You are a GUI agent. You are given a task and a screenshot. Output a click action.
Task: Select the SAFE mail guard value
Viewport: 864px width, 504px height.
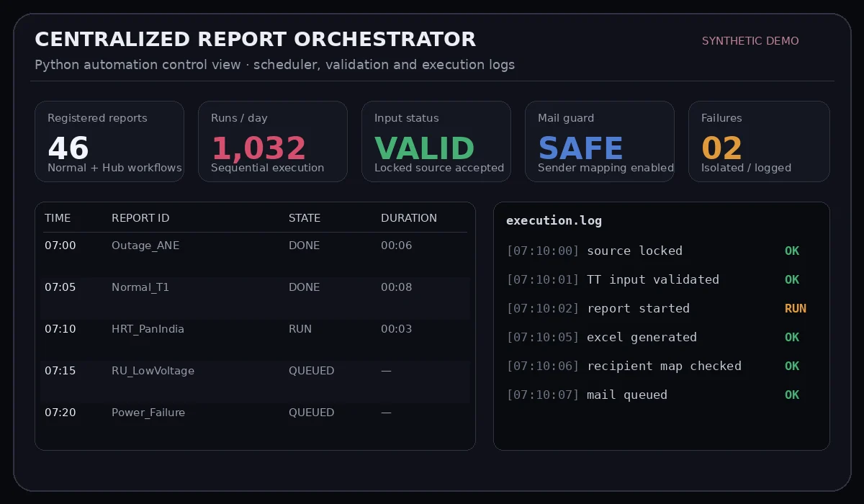coord(580,148)
